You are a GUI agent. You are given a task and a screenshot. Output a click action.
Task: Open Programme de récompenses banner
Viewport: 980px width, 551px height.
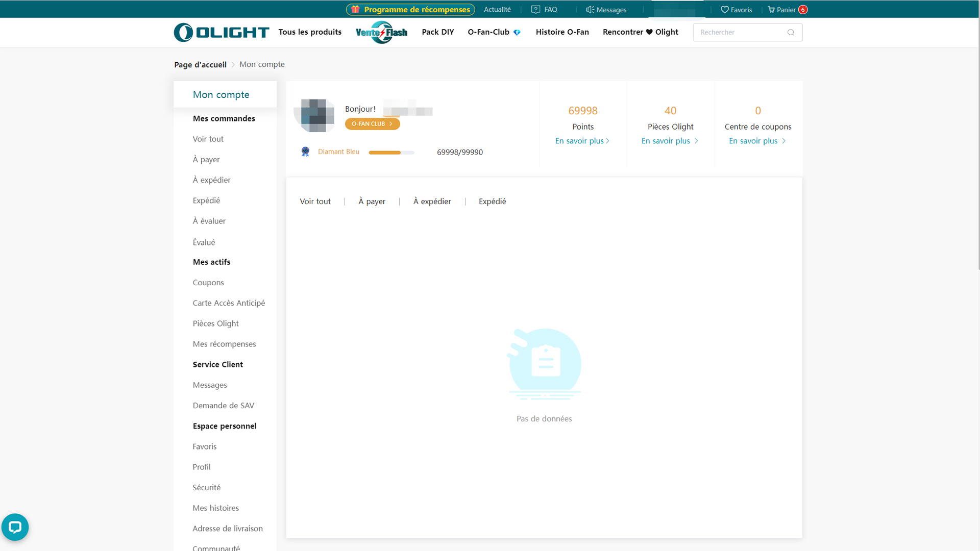(x=410, y=9)
